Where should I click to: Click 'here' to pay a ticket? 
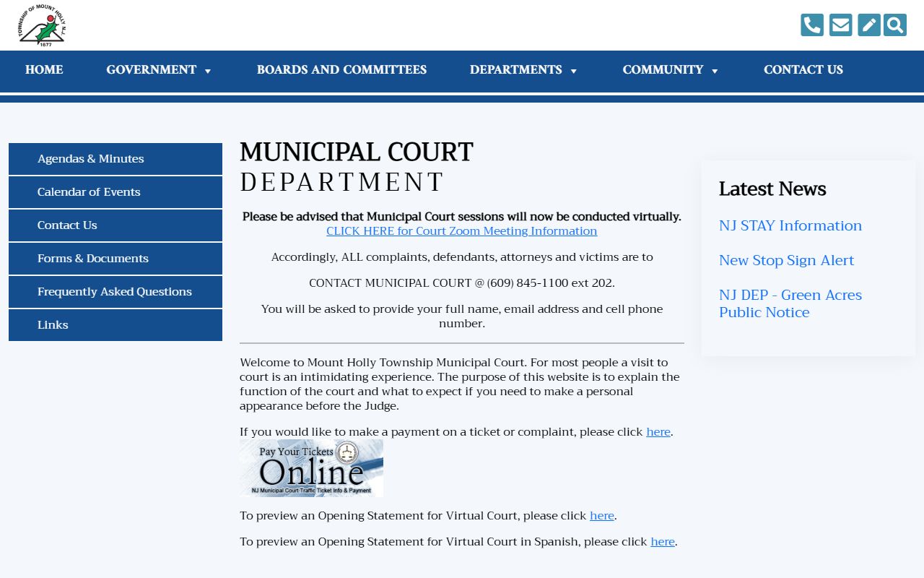pyautogui.click(x=658, y=432)
